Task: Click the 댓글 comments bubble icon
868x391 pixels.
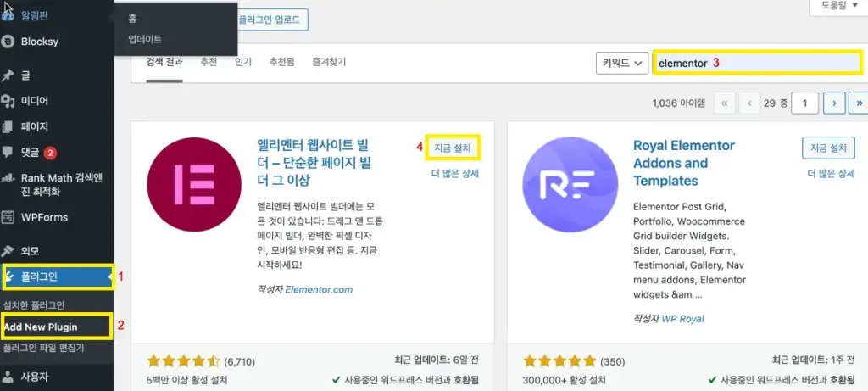Action: [8, 153]
